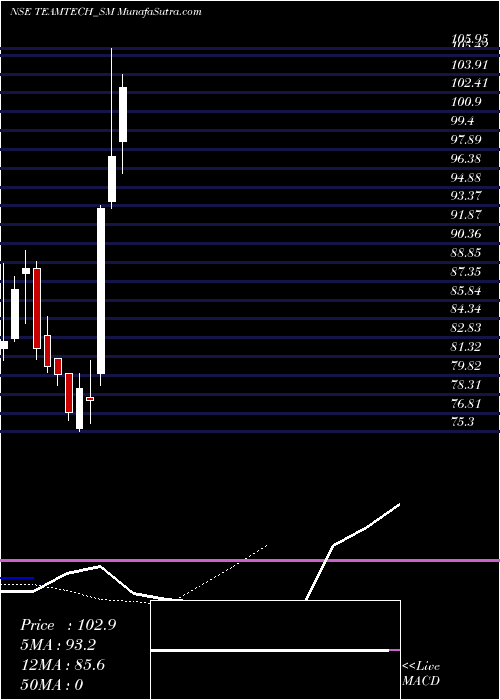Click the 78.31 price label
This screenshot has height=700, width=500.
click(x=467, y=385)
